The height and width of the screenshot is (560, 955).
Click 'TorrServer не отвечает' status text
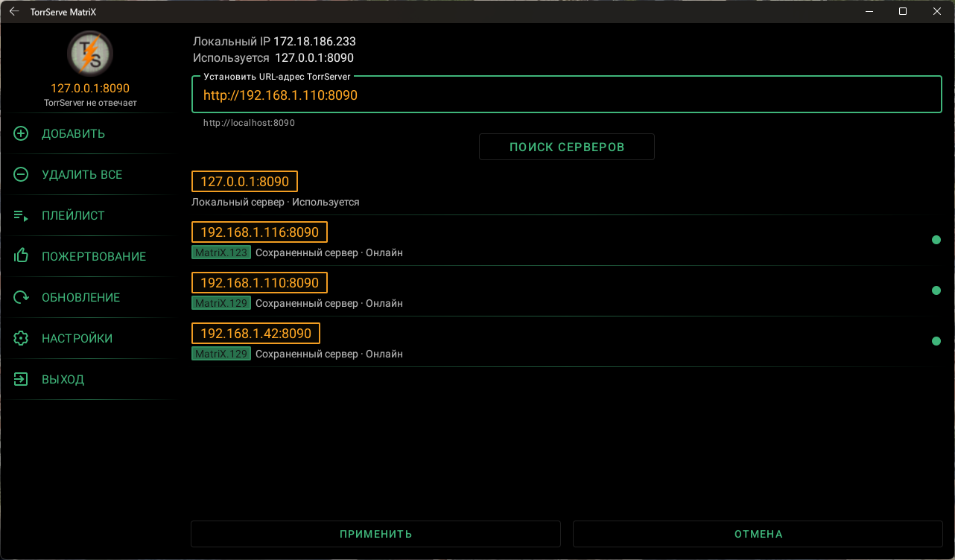(x=90, y=103)
